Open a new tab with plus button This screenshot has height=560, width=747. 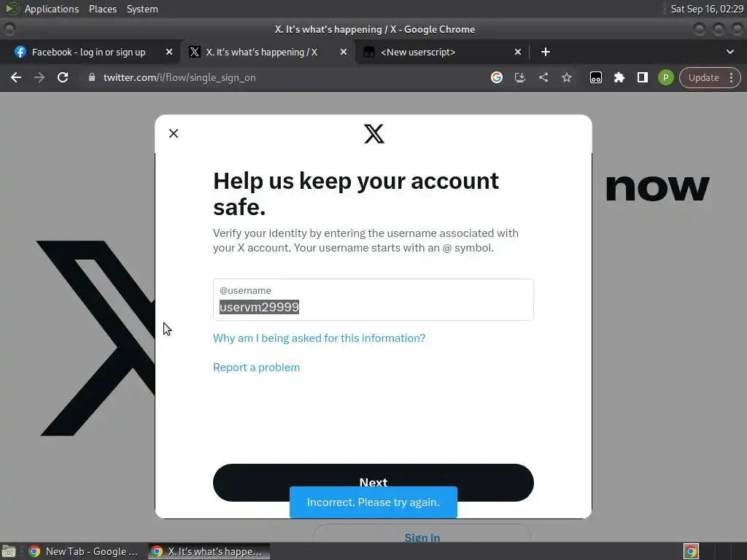[x=546, y=52]
